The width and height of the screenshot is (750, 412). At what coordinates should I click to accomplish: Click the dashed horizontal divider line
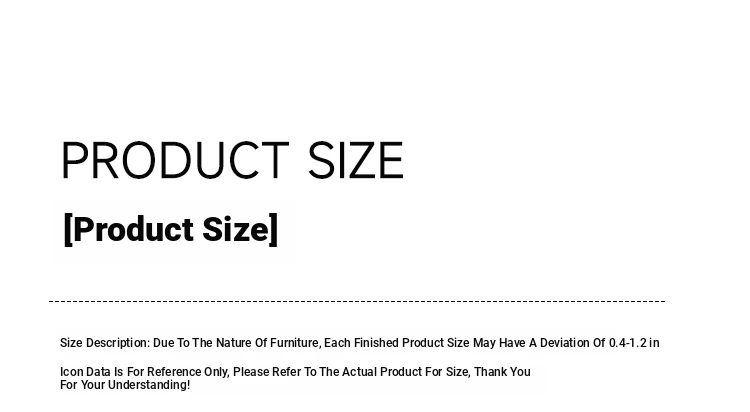coord(357,301)
